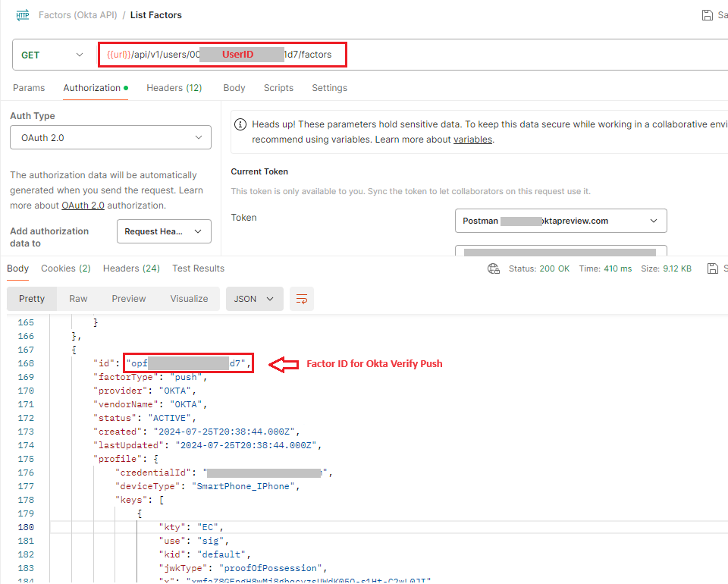Toggle the wrap lines icon in response toolbar
Image resolution: width=728 pixels, height=584 pixels.
pos(302,299)
